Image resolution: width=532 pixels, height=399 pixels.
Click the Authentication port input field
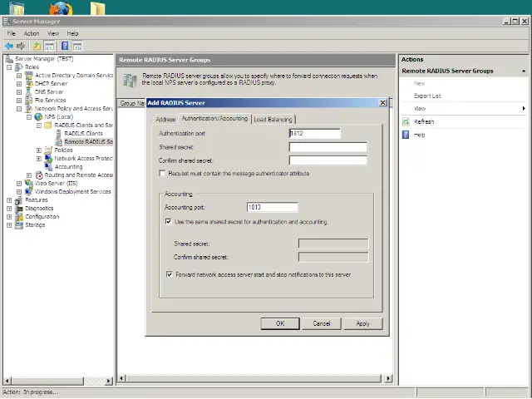(x=314, y=133)
